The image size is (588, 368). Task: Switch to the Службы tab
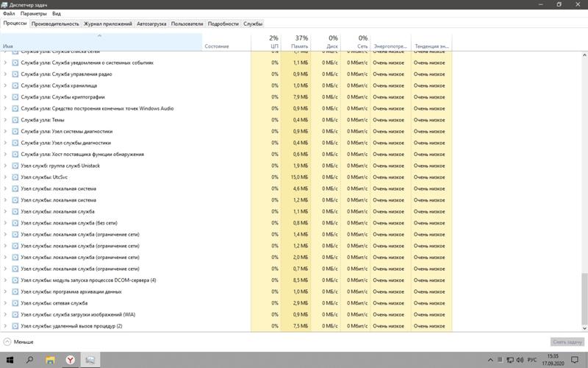coord(253,24)
